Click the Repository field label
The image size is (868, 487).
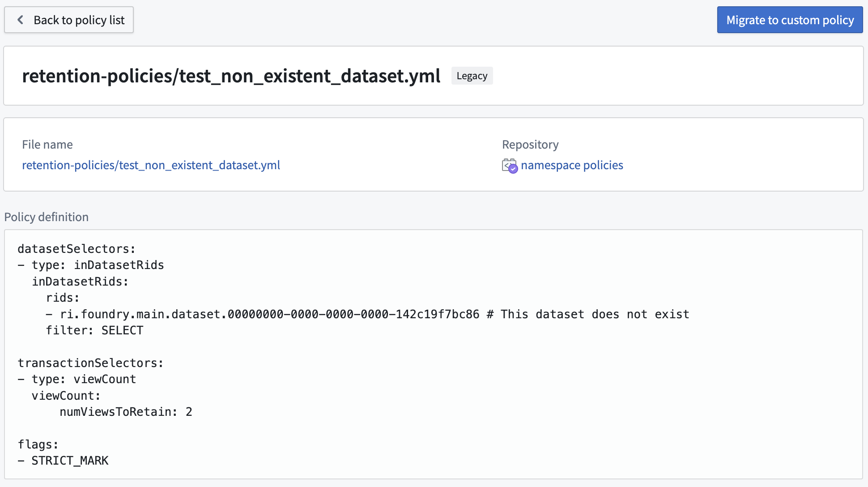pos(530,145)
